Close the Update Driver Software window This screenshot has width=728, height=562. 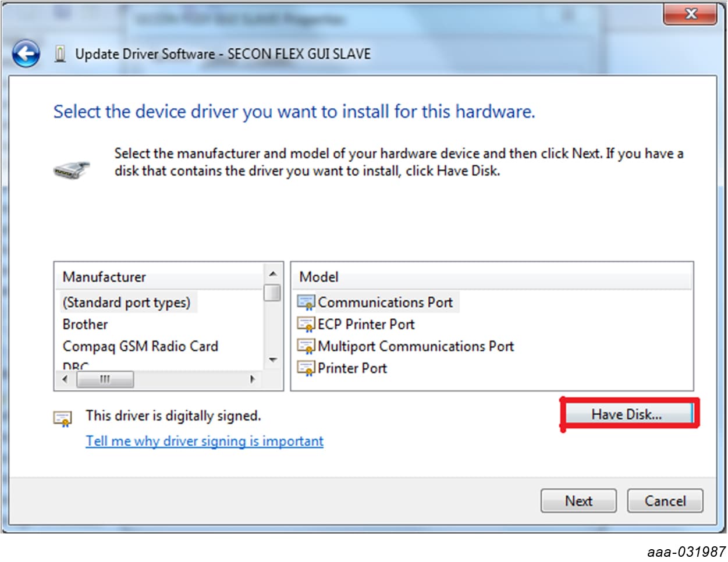click(690, 13)
